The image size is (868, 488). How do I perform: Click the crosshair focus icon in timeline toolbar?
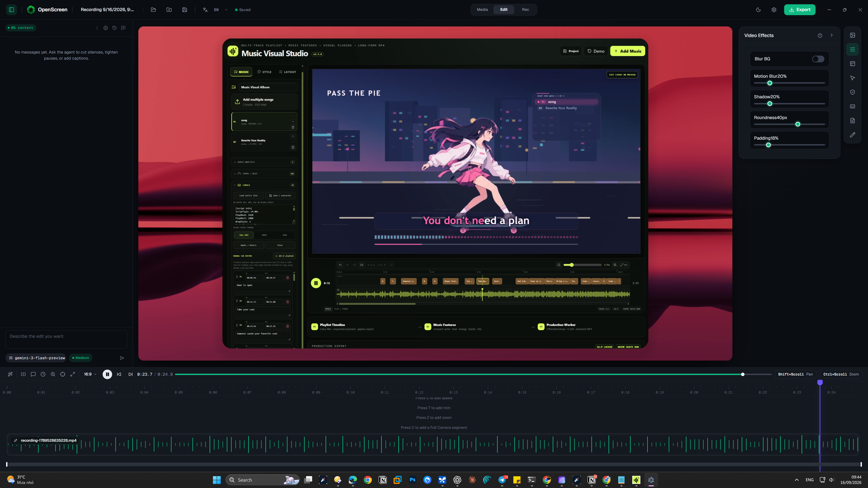point(63,374)
